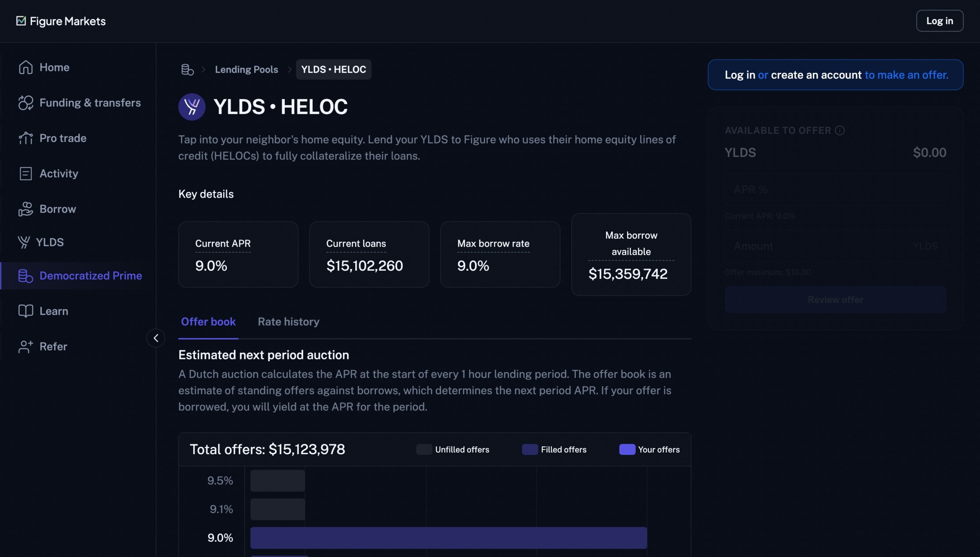Click the Current APR: 9.0% hint text
980x557 pixels.
tap(760, 216)
